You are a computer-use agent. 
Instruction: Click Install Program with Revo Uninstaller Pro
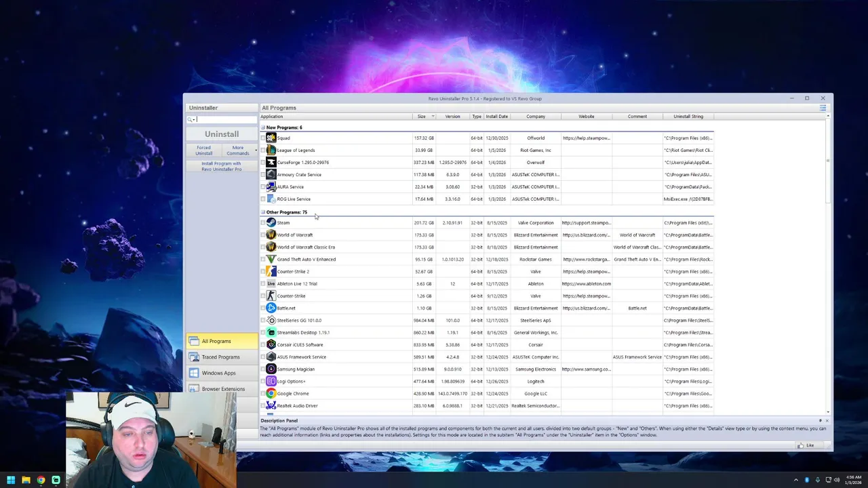click(x=221, y=166)
